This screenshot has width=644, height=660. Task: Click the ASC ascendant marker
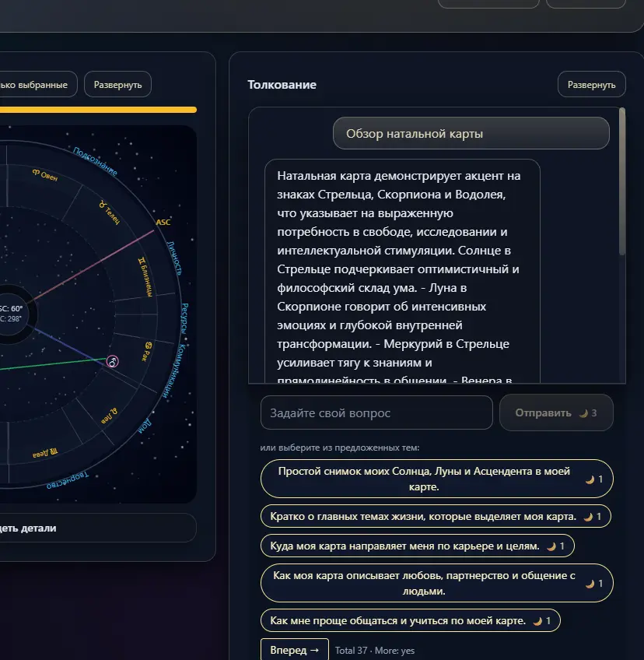pyautogui.click(x=163, y=223)
